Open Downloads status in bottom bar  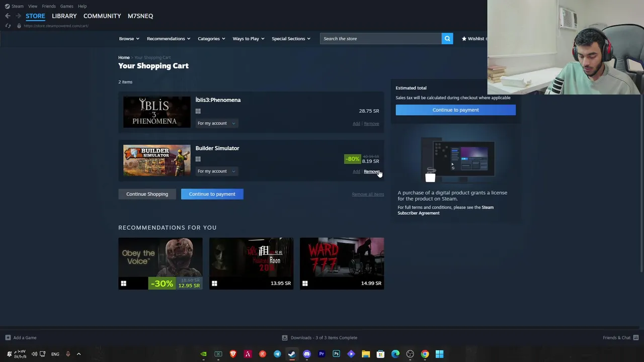click(319, 338)
